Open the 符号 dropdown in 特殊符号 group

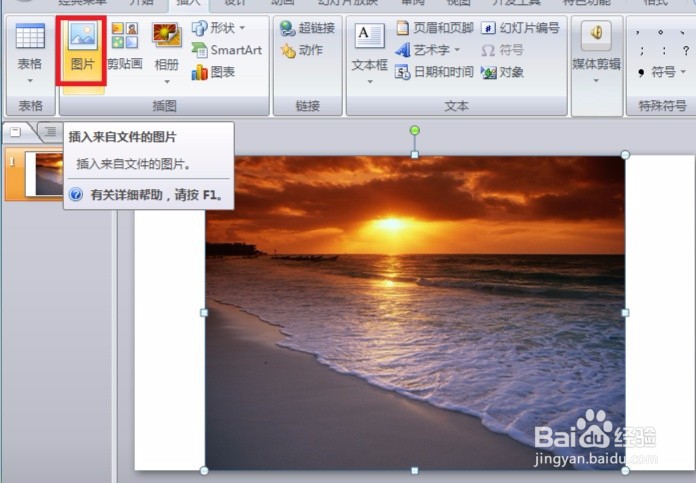point(662,72)
